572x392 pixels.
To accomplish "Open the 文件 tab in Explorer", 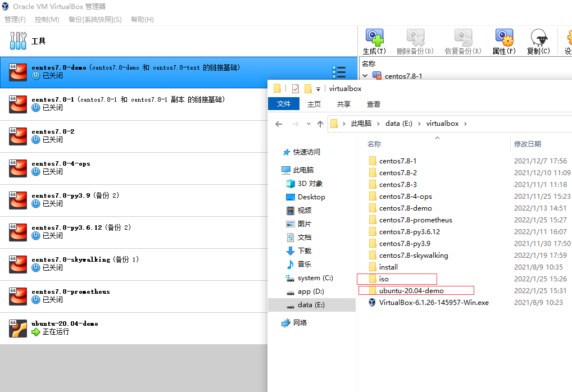I will (x=284, y=103).
